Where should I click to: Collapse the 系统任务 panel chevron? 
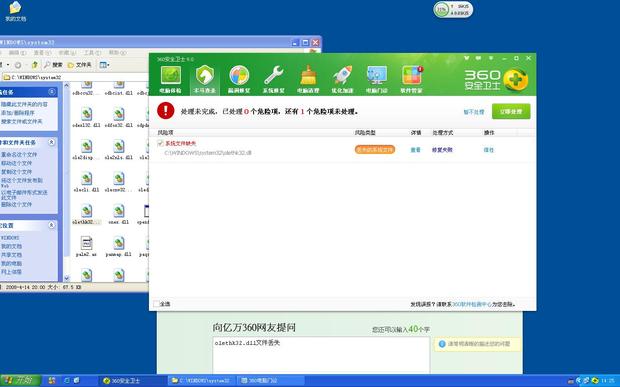(x=51, y=92)
